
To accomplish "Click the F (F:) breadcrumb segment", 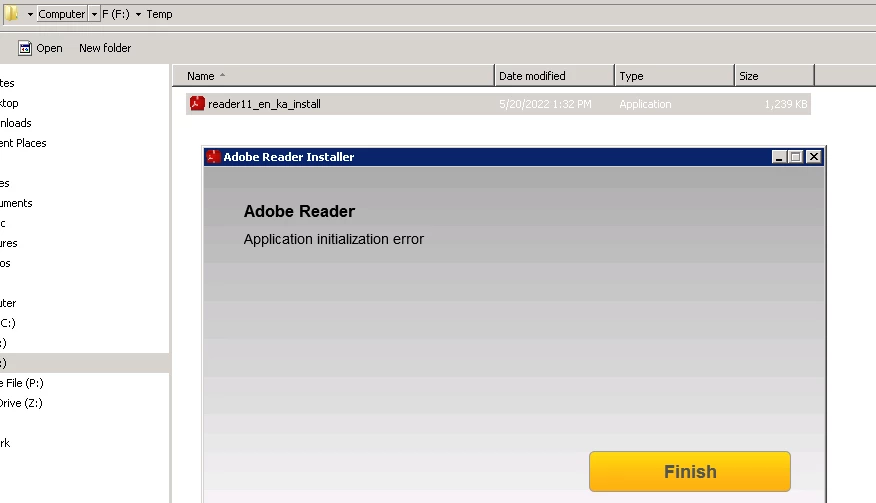I will (x=116, y=14).
